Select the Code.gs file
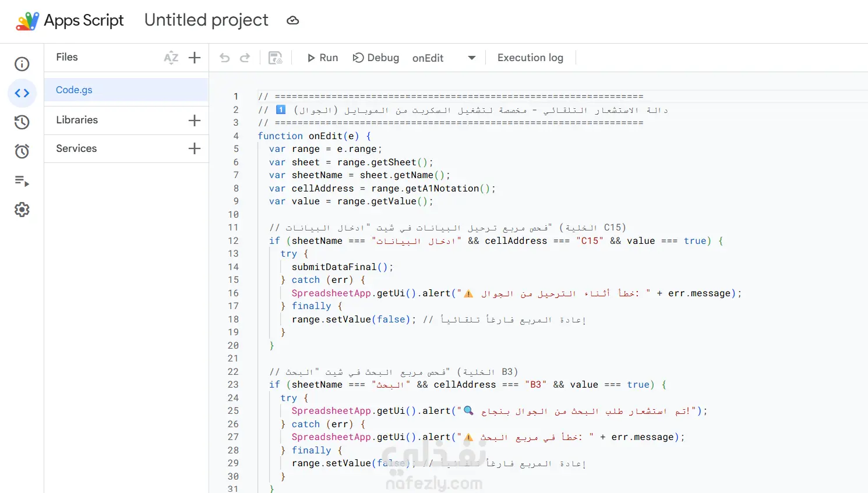Viewport: 868px width, 493px height. pyautogui.click(x=126, y=90)
